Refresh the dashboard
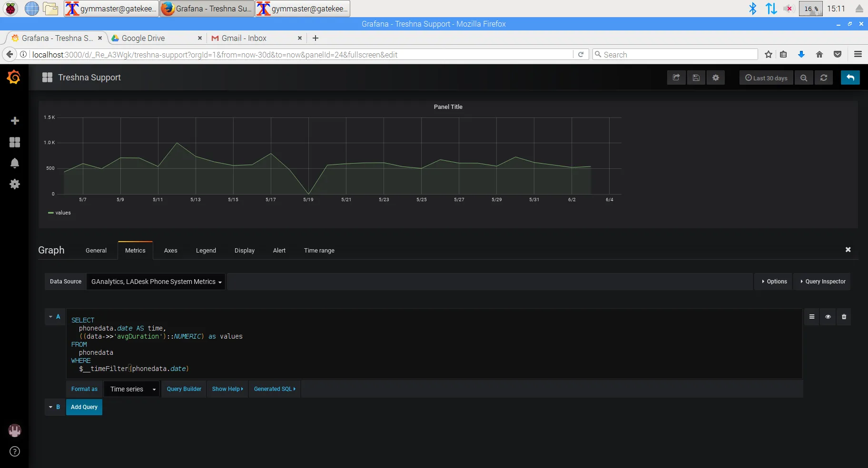Viewport: 868px width, 468px height. [824, 78]
